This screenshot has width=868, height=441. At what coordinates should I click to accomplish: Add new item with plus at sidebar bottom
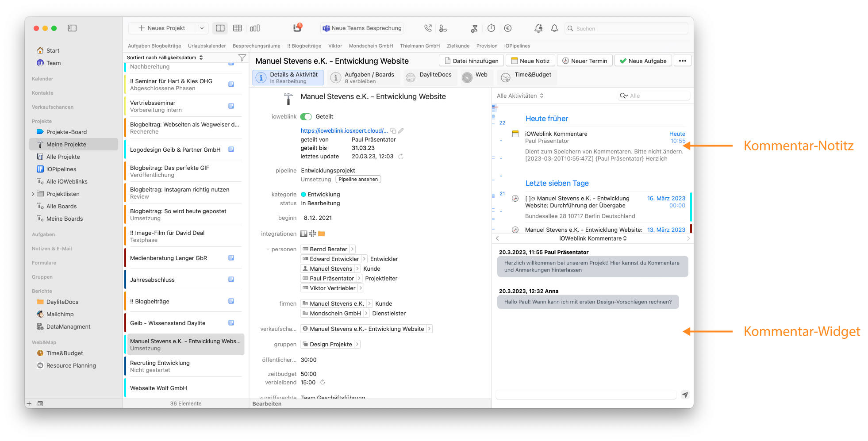[x=29, y=403]
